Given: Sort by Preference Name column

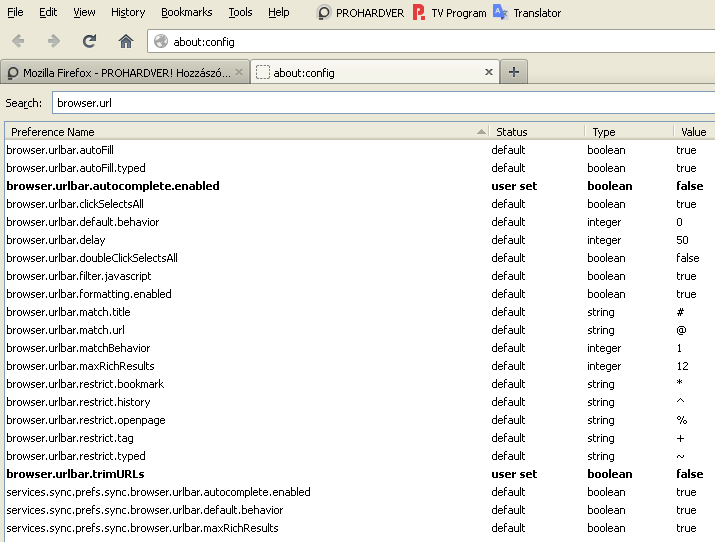Looking at the screenshot, I should (x=246, y=132).
